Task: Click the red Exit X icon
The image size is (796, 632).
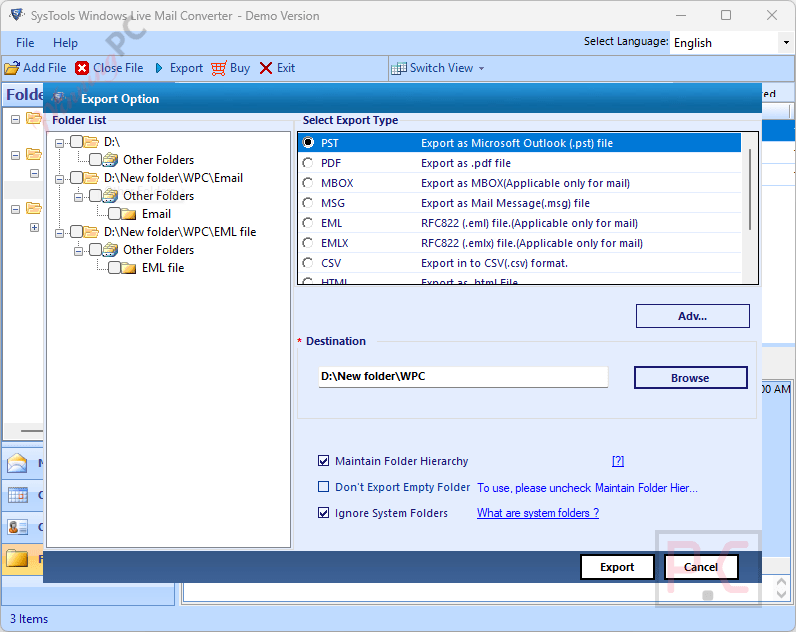Action: point(266,68)
